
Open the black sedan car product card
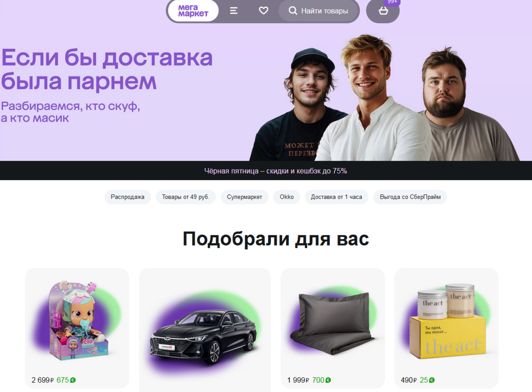tap(205, 330)
